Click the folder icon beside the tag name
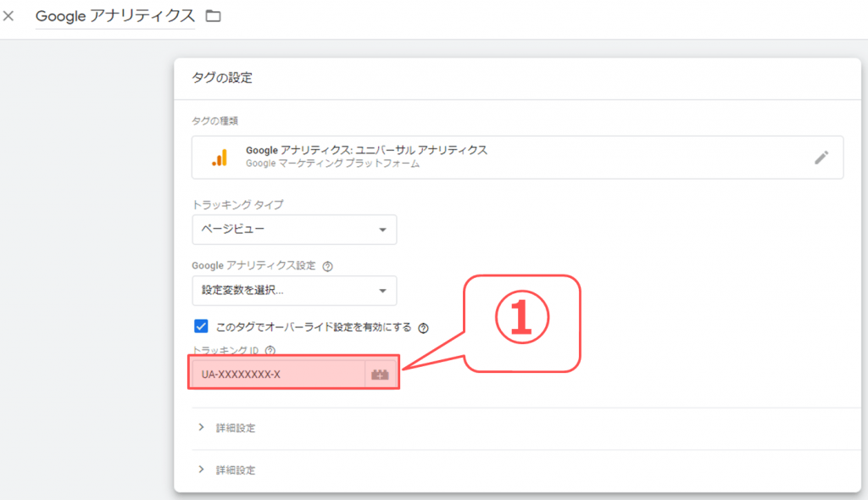Viewport: 868px width, 500px height. point(213,16)
